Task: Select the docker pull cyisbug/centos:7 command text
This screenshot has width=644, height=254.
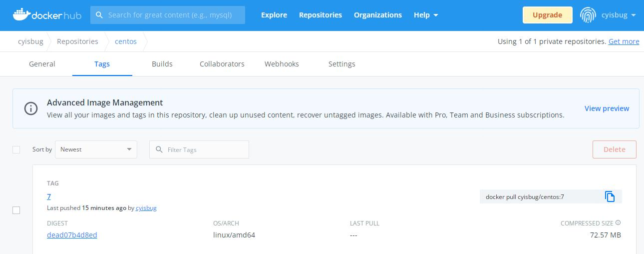Action: [x=525, y=197]
